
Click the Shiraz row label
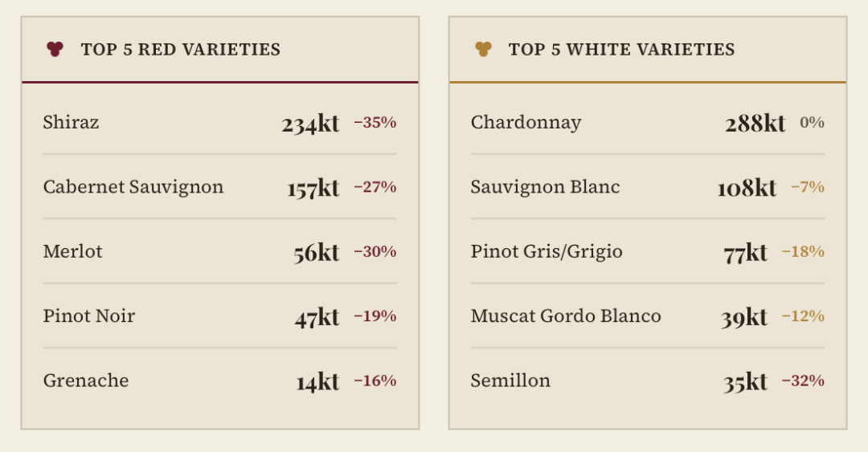click(x=71, y=122)
